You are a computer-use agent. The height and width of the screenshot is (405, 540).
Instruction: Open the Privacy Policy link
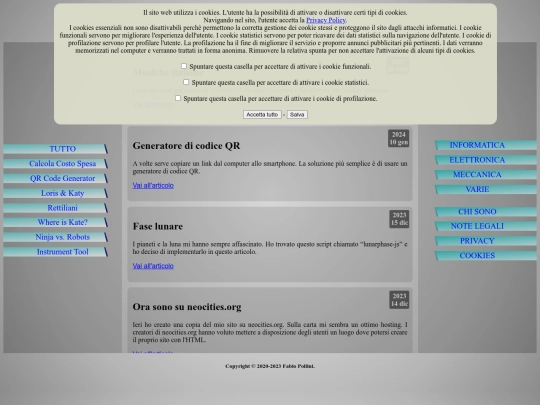click(326, 20)
